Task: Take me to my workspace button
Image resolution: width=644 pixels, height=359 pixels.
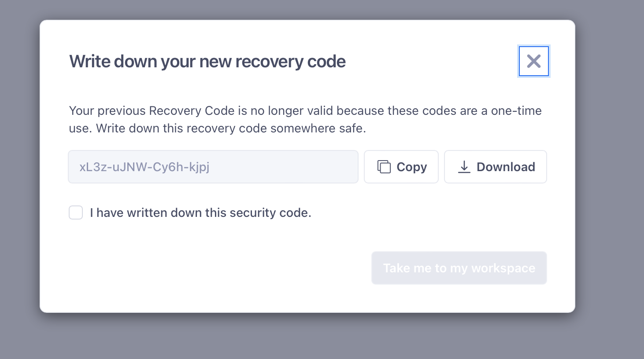Action: 459,268
